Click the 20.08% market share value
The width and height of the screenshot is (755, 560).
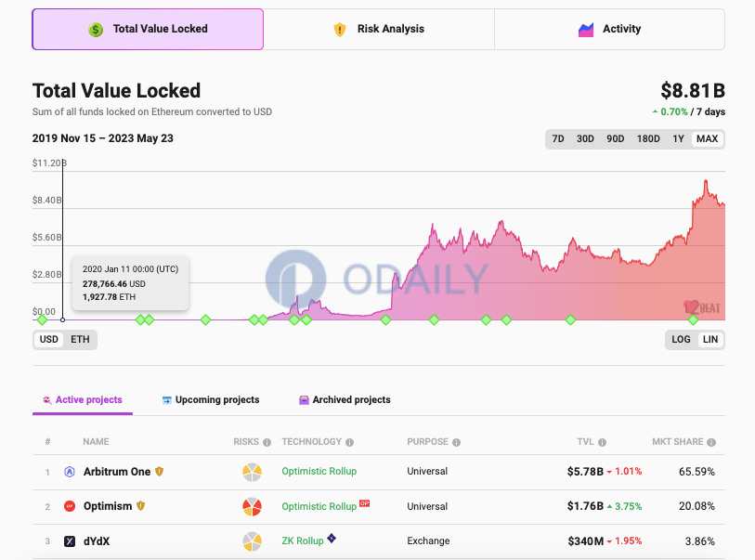[x=696, y=506]
